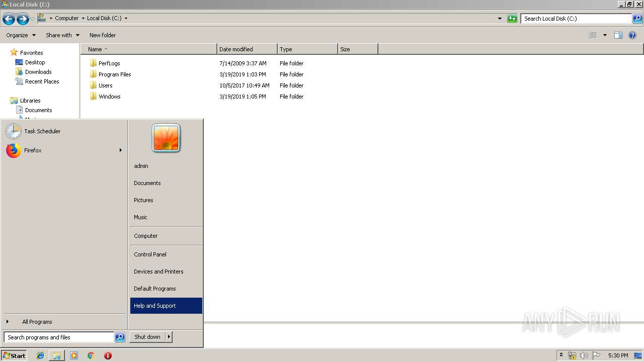This screenshot has width=644, height=362.
Task: Go forward with the Forward arrow button
Action: [23, 19]
